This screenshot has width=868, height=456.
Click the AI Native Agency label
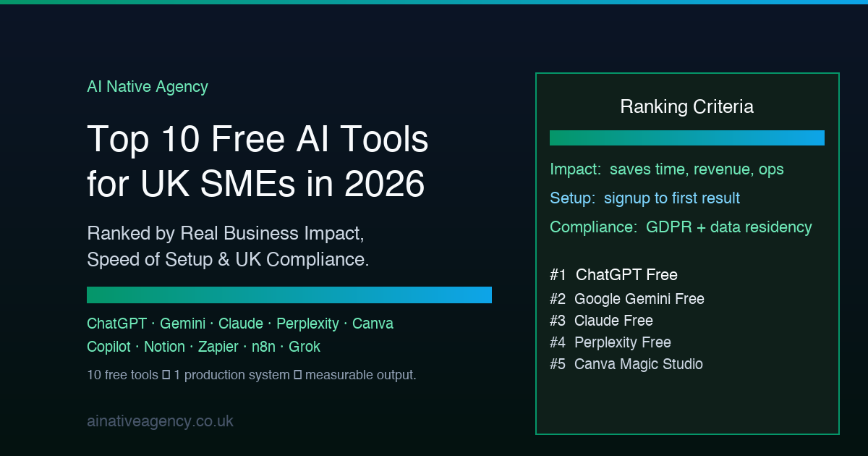pos(148,87)
